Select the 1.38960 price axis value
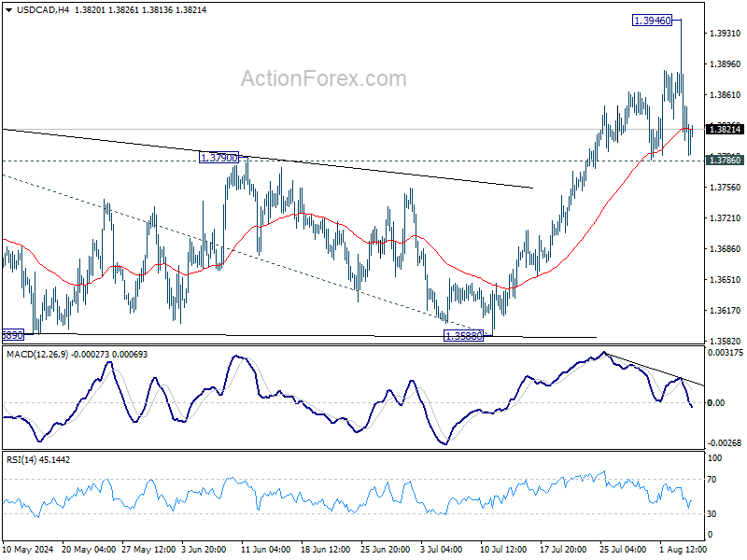This screenshot has width=747, height=560. pyautogui.click(x=726, y=63)
